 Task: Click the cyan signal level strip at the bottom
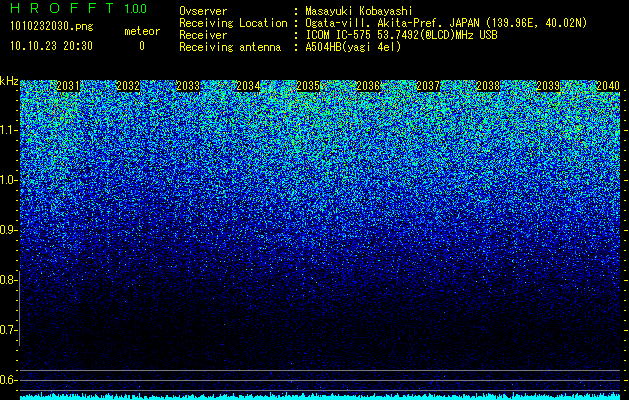(320, 397)
